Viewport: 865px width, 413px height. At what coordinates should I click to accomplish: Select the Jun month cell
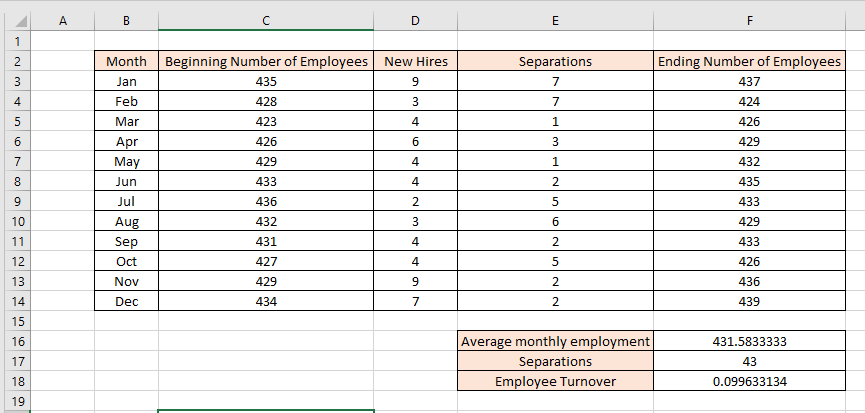(126, 181)
